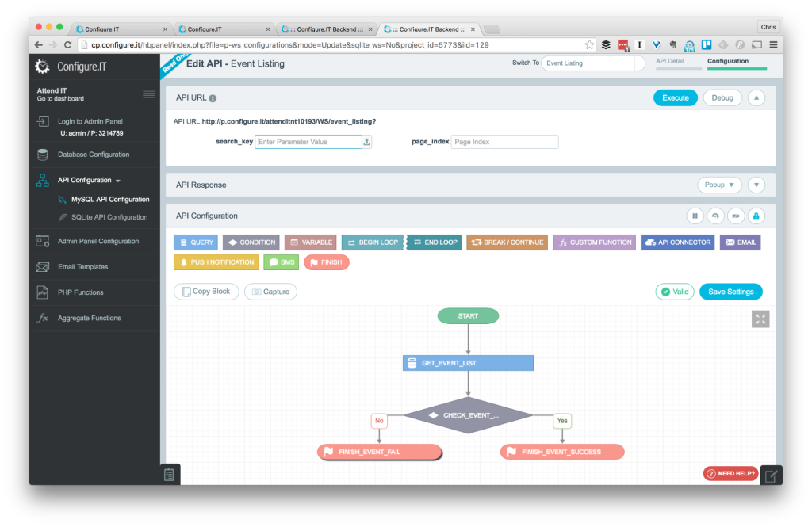Focus the page_index input field
Screen dimensions: 812x527
(504, 142)
